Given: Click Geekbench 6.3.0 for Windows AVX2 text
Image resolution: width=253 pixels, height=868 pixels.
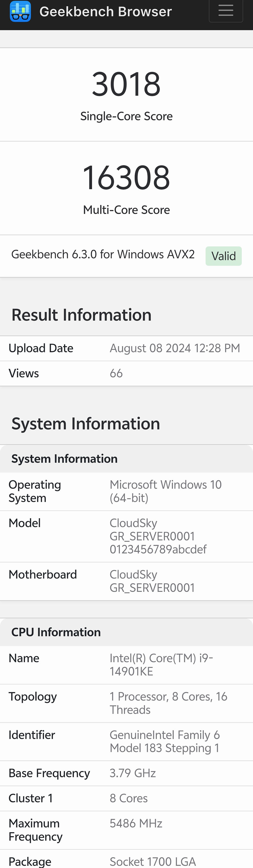Looking at the screenshot, I should pyautogui.click(x=103, y=254).
